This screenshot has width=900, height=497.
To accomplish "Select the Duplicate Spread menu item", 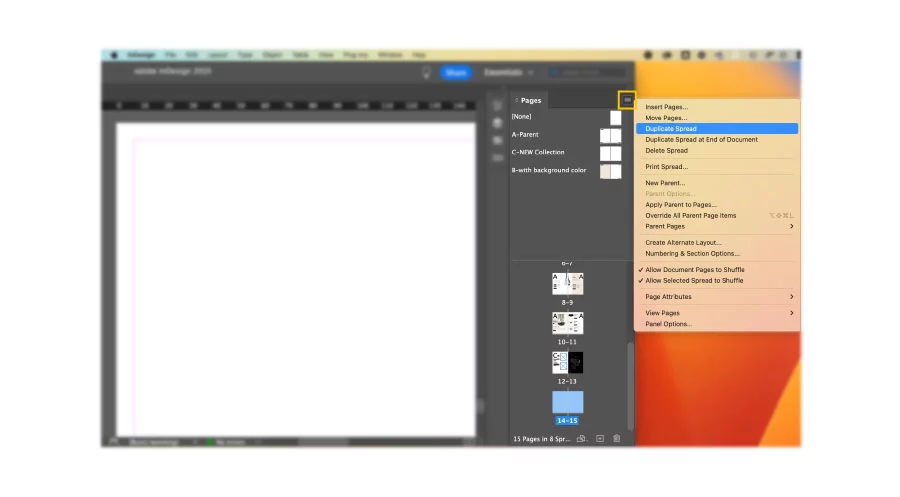I will coord(716,129).
